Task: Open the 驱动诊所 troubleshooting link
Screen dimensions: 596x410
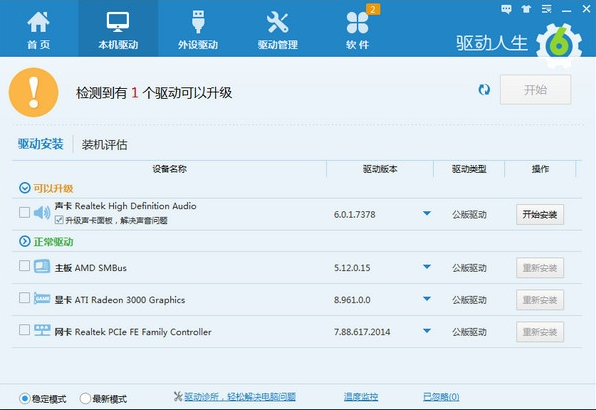Action: point(240,397)
